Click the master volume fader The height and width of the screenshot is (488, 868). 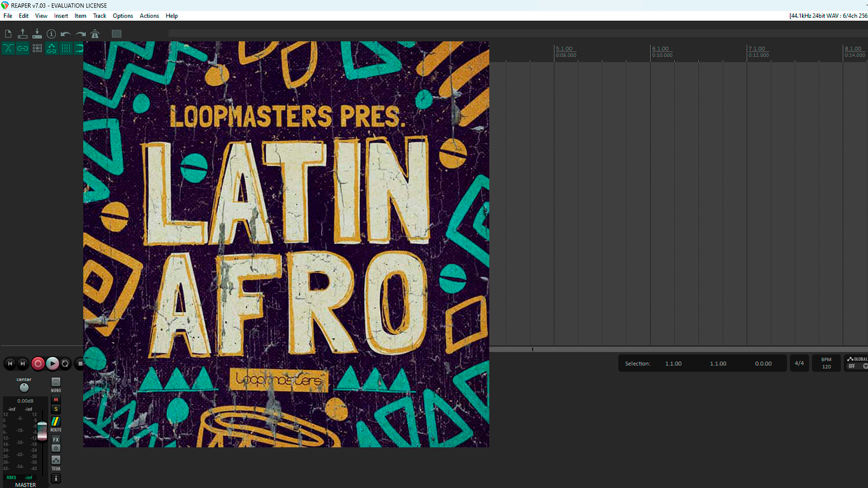(x=42, y=431)
